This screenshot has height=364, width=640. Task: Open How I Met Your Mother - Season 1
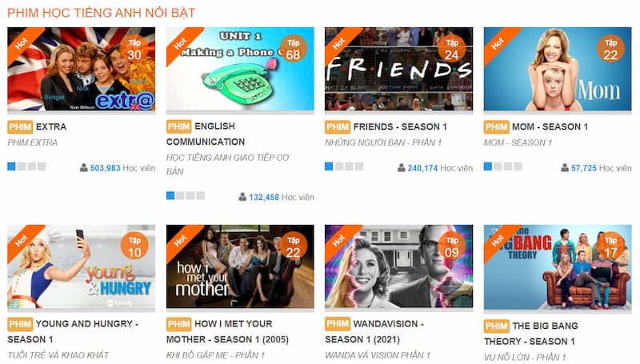227,331
